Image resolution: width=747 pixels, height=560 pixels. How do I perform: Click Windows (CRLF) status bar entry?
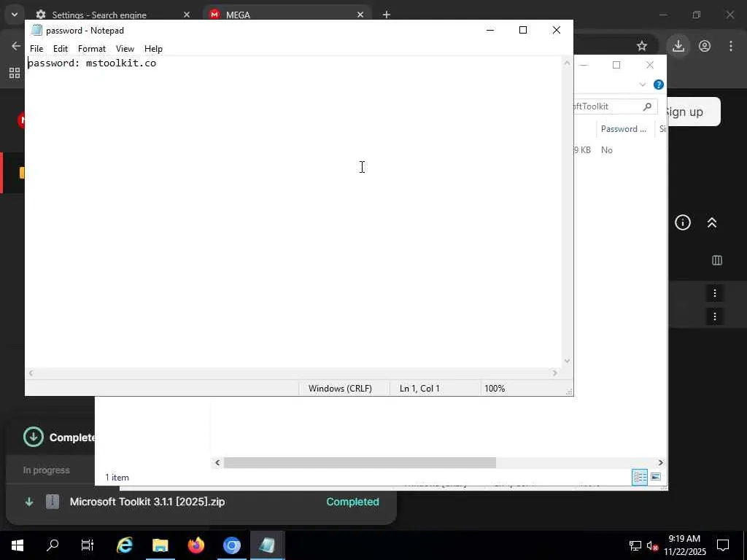pos(340,389)
